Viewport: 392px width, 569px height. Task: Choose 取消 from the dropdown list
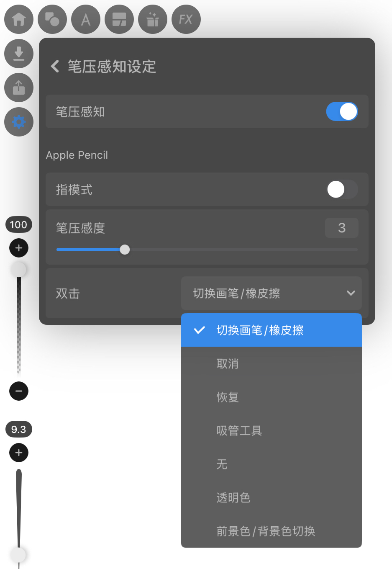[272, 363]
